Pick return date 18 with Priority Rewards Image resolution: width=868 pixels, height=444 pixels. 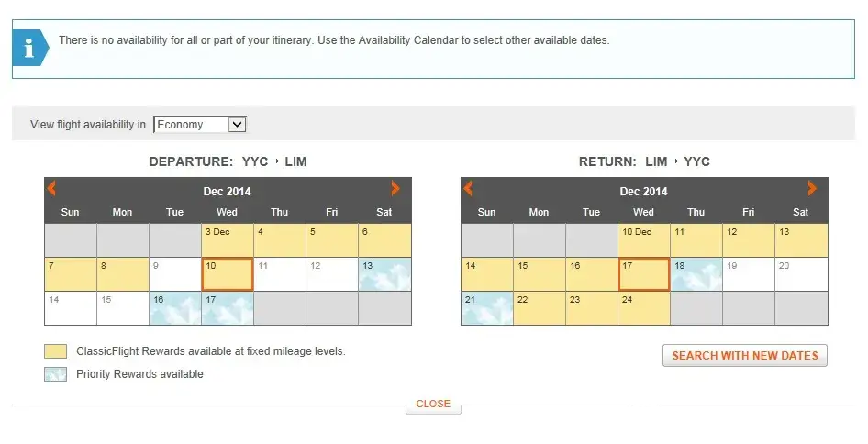pyautogui.click(x=696, y=274)
